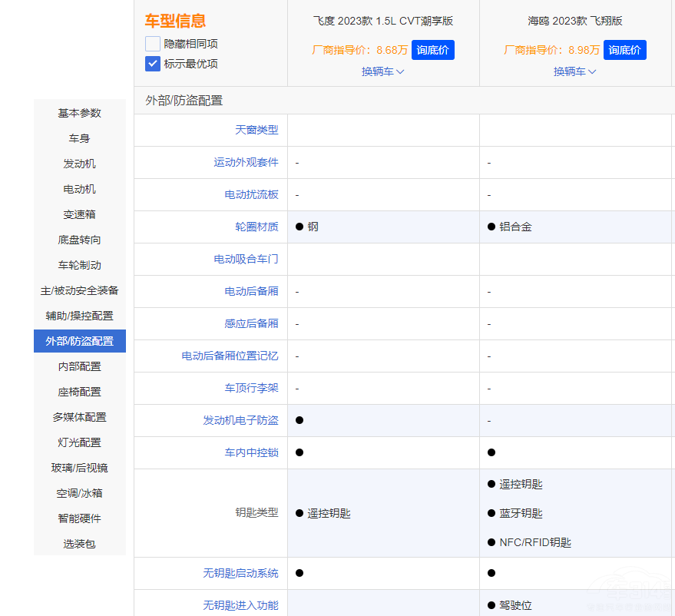Click 询底价 button for 海鸥 2023款

click(x=625, y=50)
